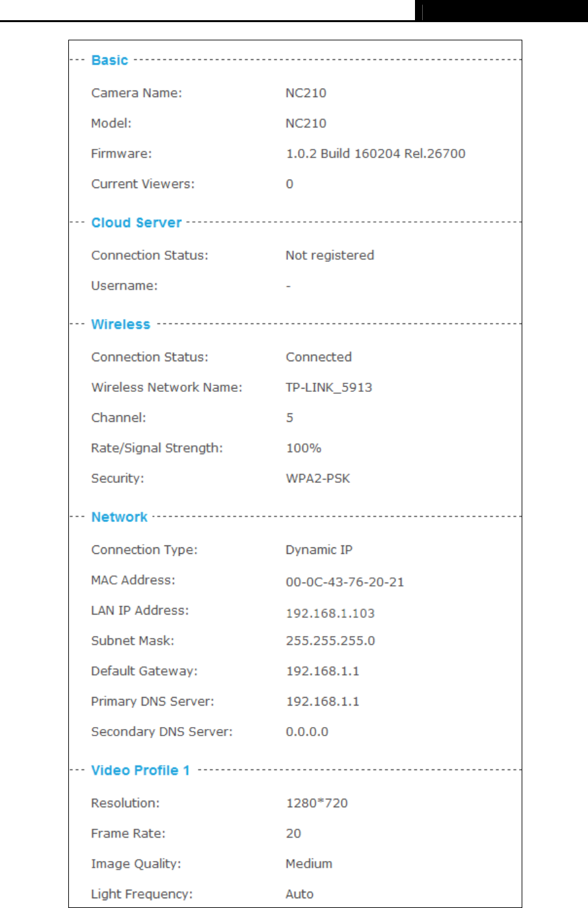588x908 pixels.
Task: Click the Image Quality Medium value
Action: [x=309, y=864]
